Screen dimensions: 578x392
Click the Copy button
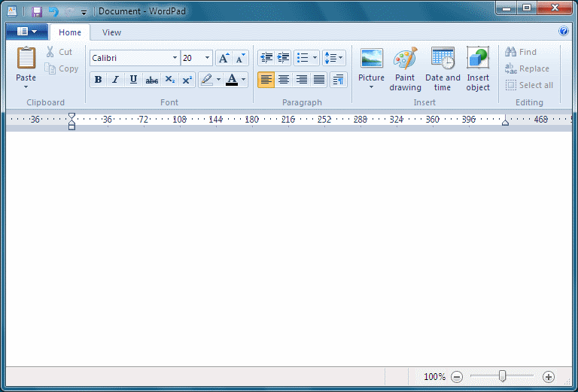pyautogui.click(x=62, y=68)
